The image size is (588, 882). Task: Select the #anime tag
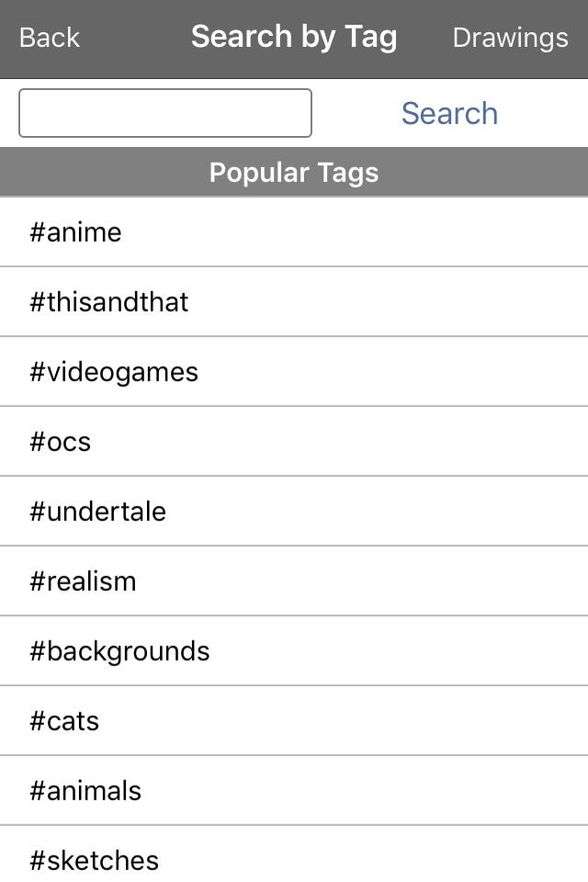click(x=75, y=232)
